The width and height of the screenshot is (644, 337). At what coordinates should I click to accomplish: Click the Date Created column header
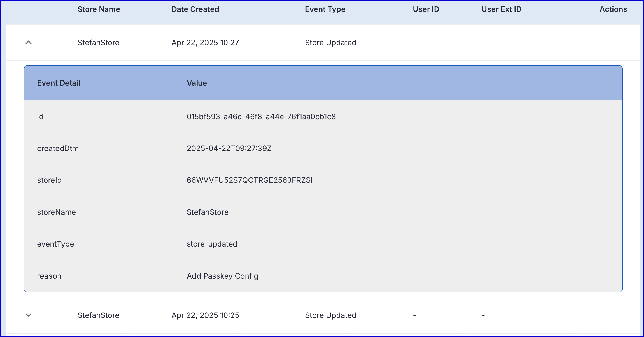coord(195,9)
